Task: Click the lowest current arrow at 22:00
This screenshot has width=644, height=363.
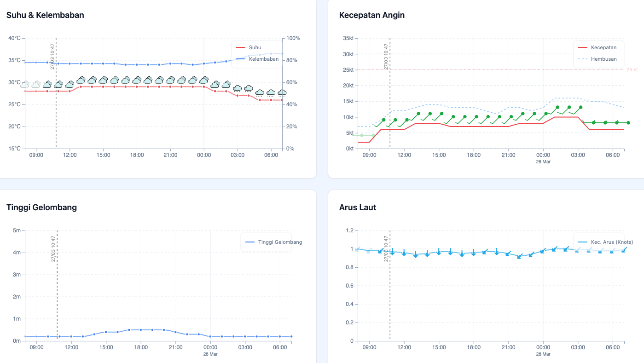Action: click(520, 256)
